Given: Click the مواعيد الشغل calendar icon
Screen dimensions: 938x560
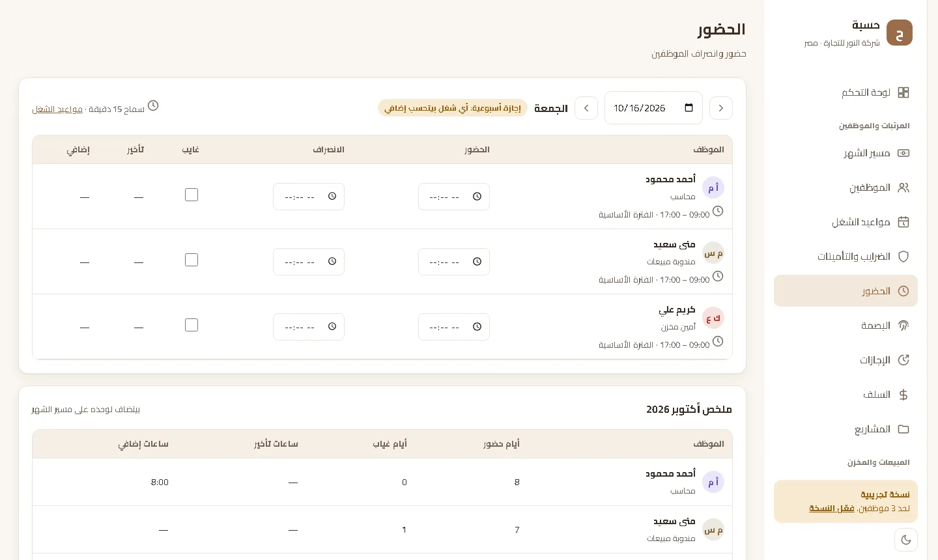Looking at the screenshot, I should [903, 222].
